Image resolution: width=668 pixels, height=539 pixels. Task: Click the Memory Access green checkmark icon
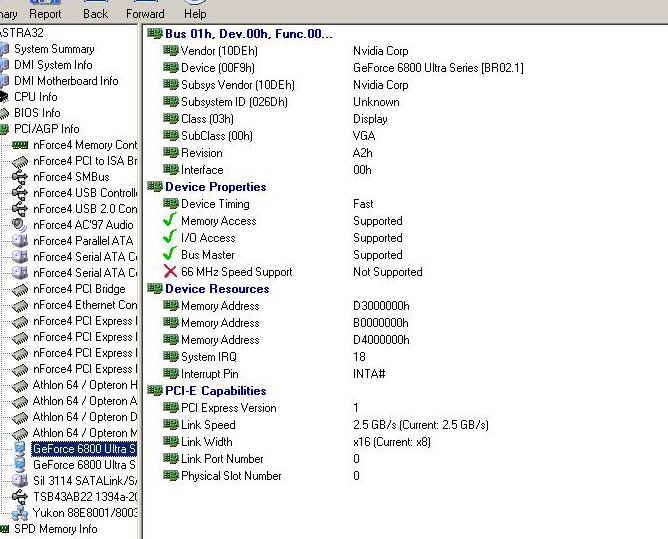point(170,220)
